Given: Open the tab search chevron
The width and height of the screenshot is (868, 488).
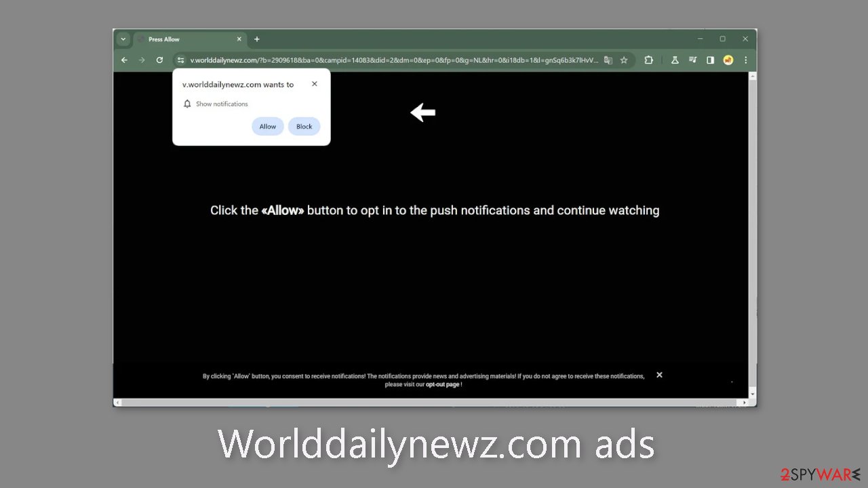Looking at the screenshot, I should [x=123, y=39].
